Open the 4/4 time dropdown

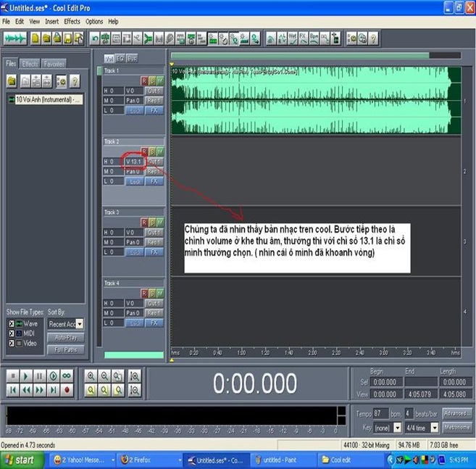(435, 428)
